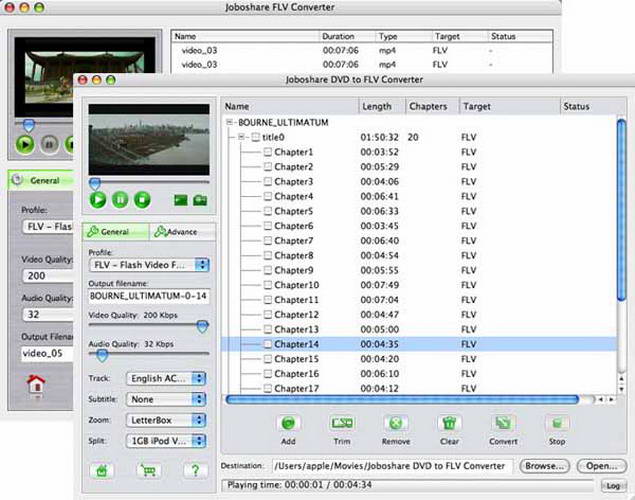This screenshot has width=635, height=500.
Task: Click the Add disc icon
Action: point(288,423)
